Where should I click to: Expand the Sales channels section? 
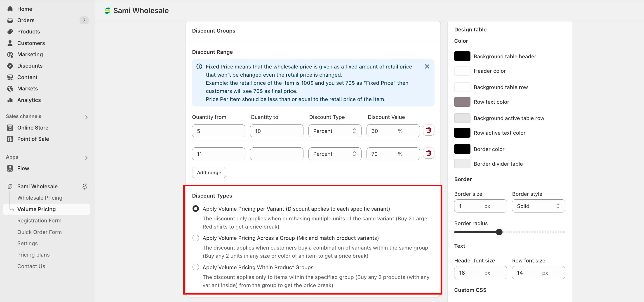click(x=86, y=117)
